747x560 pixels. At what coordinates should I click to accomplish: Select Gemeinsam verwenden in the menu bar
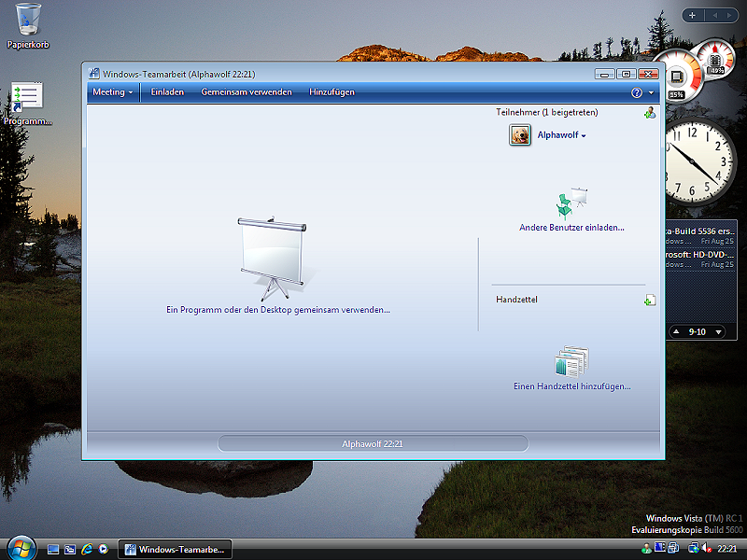247,92
